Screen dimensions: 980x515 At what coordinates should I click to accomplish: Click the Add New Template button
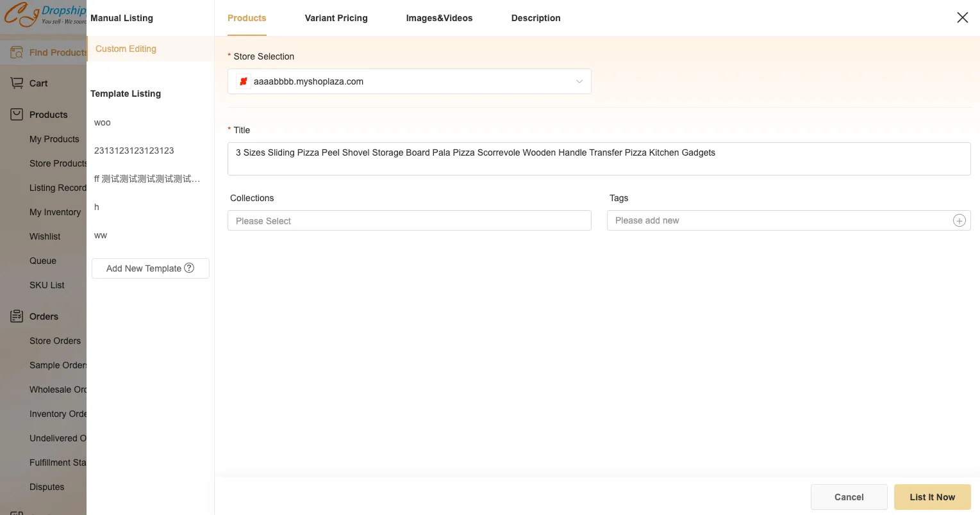point(144,268)
